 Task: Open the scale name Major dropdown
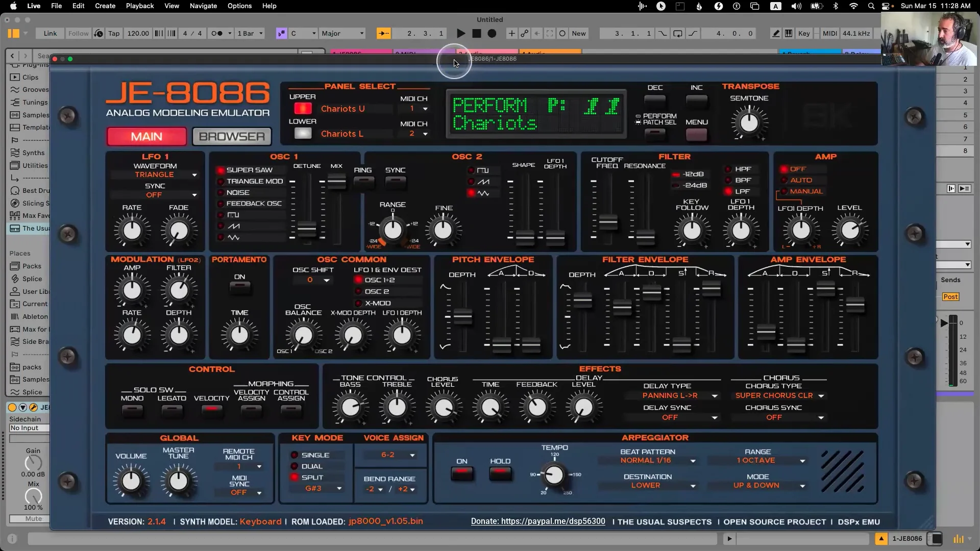342,34
